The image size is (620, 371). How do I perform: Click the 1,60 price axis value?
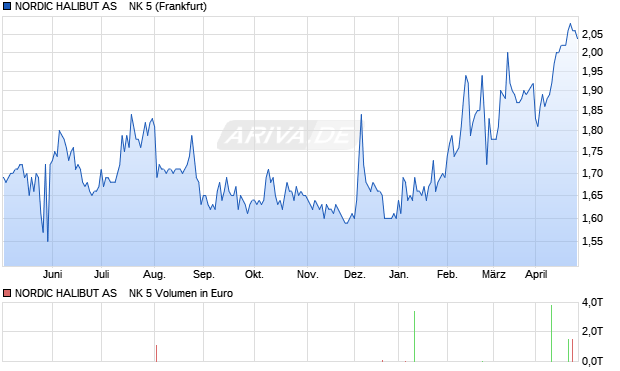(x=592, y=218)
